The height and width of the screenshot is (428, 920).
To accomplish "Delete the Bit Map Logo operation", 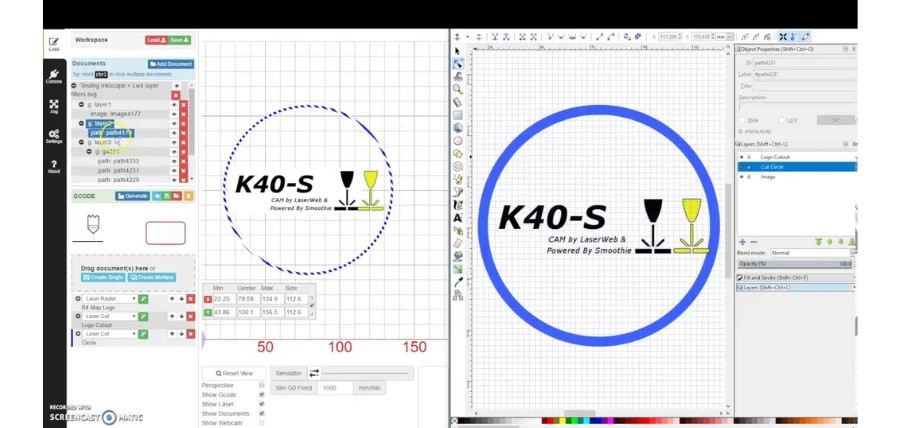I will [x=191, y=299].
